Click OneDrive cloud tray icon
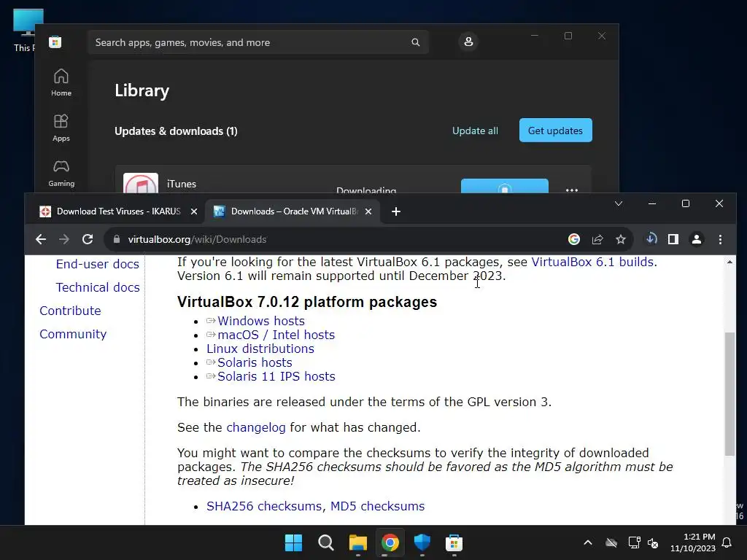 click(611, 542)
